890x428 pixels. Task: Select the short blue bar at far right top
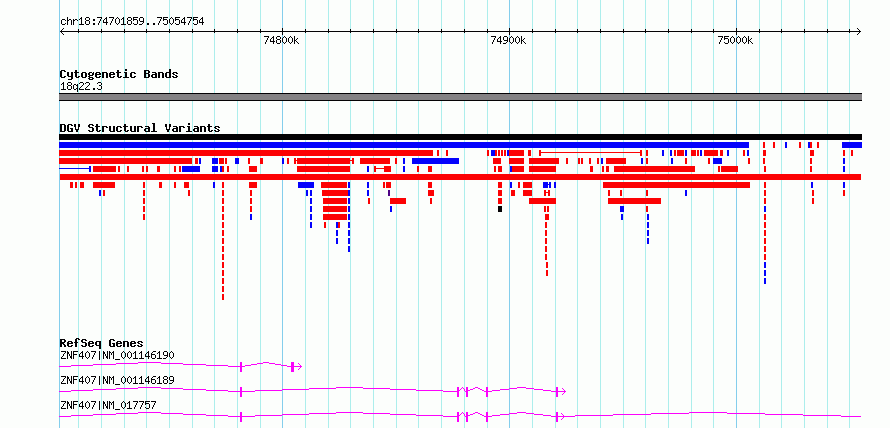[852, 145]
